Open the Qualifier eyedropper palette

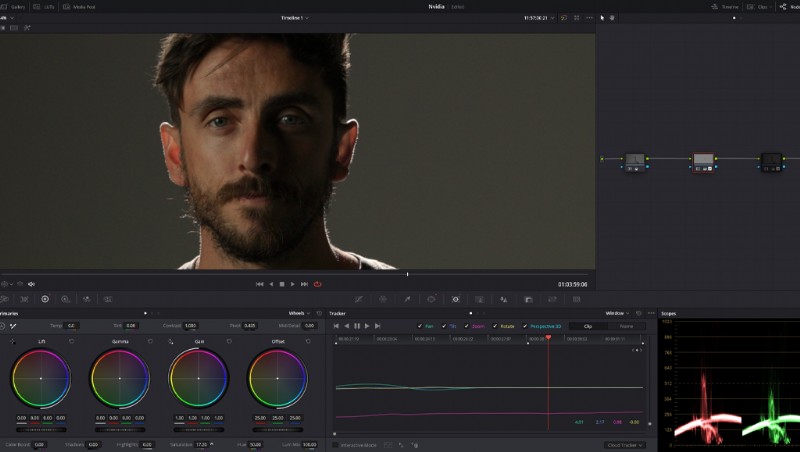click(x=407, y=299)
